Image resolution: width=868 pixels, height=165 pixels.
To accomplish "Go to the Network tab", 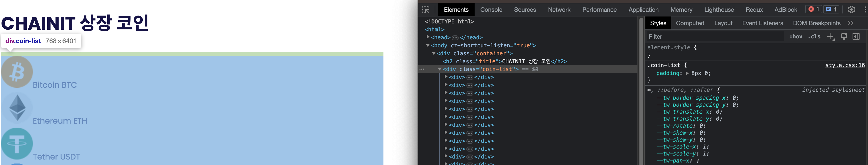I will 559,9.
